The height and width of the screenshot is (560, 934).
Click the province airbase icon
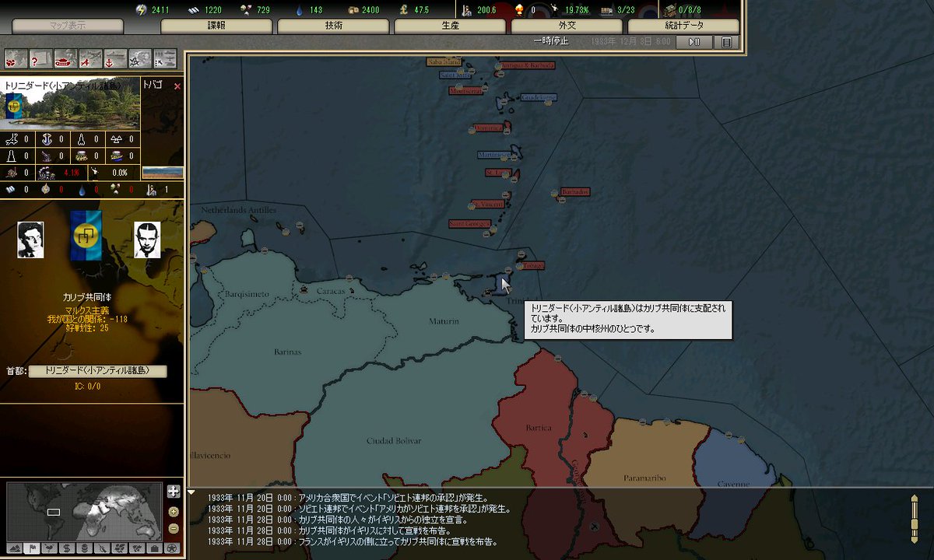click(12, 140)
